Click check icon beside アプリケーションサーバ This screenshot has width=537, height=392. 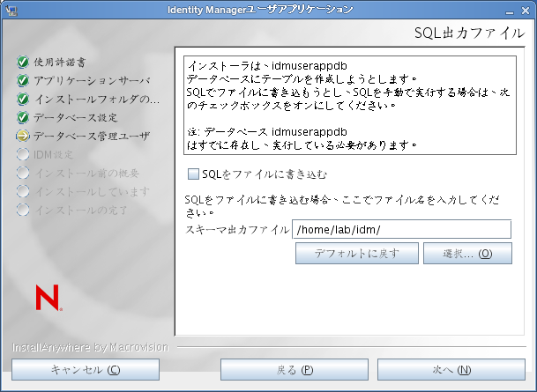coord(23,80)
